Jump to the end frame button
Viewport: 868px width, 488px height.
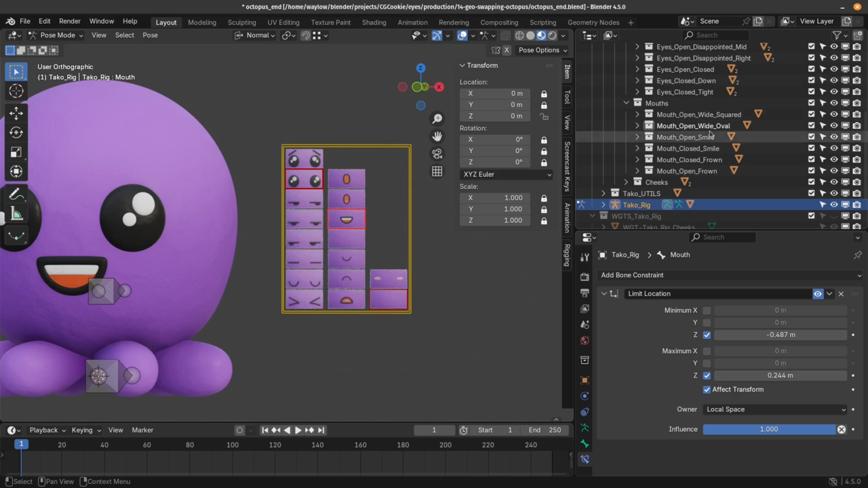[x=321, y=430]
